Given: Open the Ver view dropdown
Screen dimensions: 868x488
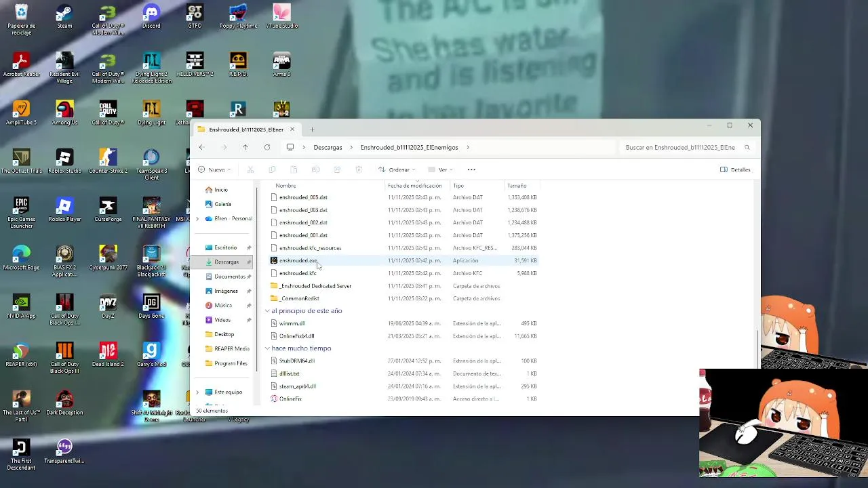Looking at the screenshot, I should [x=440, y=169].
